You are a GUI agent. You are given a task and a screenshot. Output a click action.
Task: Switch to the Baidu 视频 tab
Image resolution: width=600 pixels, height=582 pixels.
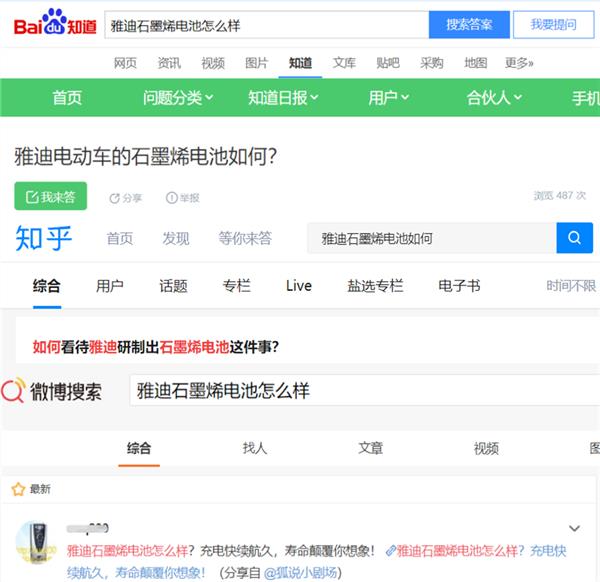coord(213,63)
